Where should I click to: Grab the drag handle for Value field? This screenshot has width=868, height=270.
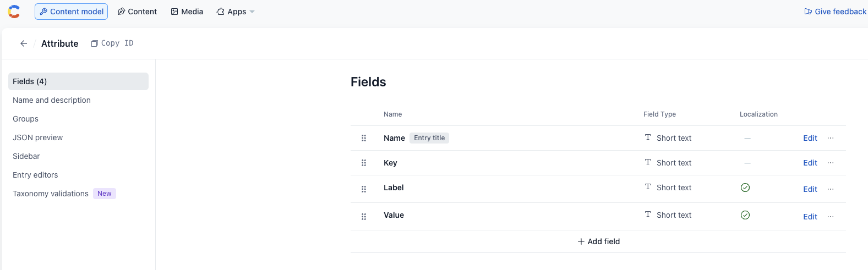364,217
